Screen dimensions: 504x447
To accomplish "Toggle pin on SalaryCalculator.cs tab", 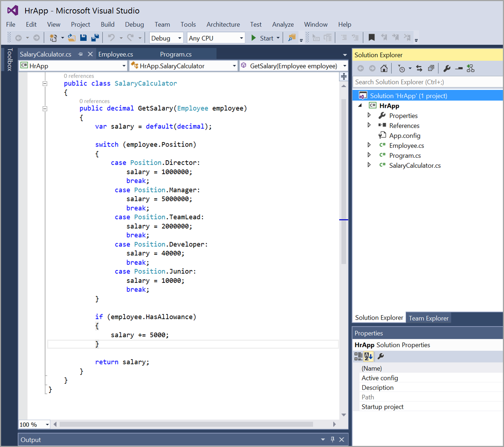I will click(x=81, y=54).
